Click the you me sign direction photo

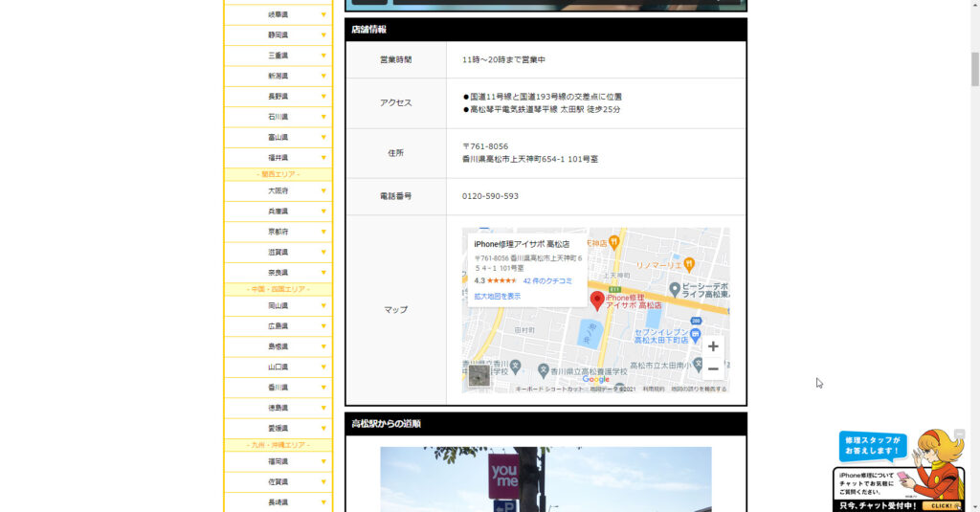tap(546, 479)
